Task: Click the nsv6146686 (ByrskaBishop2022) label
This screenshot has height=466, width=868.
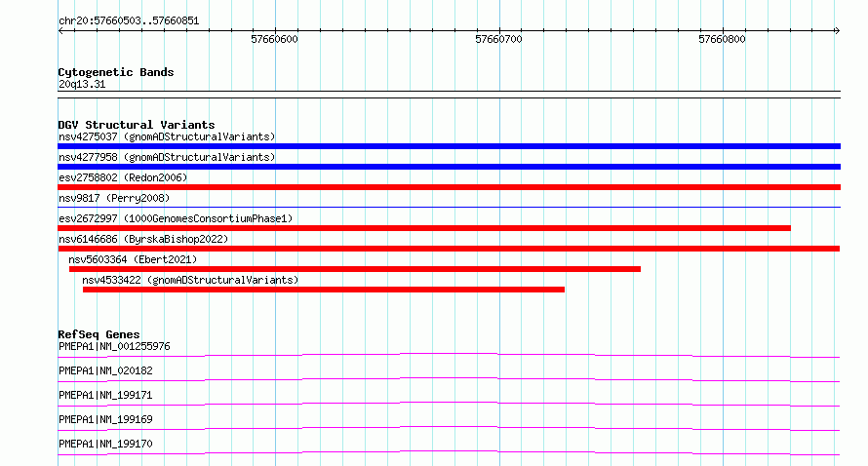Action: click(x=143, y=239)
